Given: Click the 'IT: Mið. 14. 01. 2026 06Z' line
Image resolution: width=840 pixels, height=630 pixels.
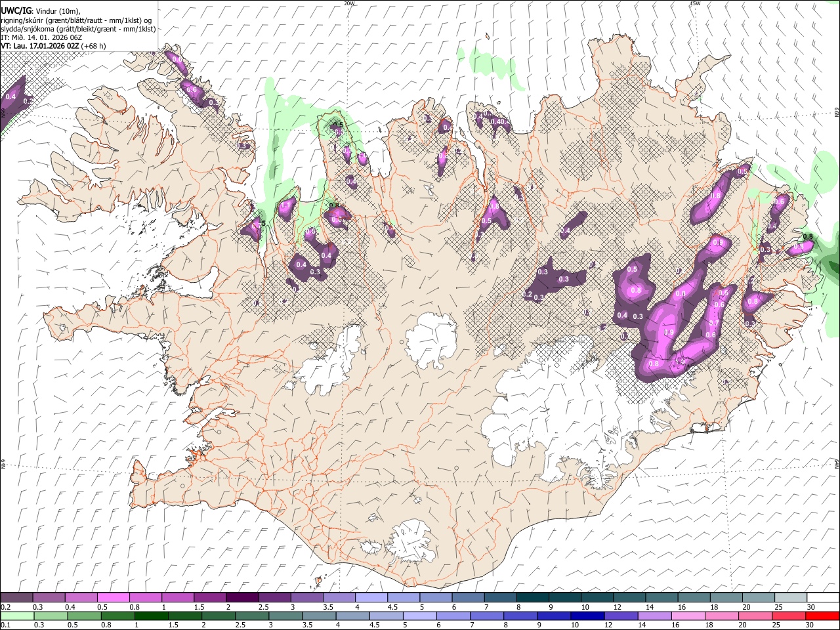Looking at the screenshot, I should point(41,37).
